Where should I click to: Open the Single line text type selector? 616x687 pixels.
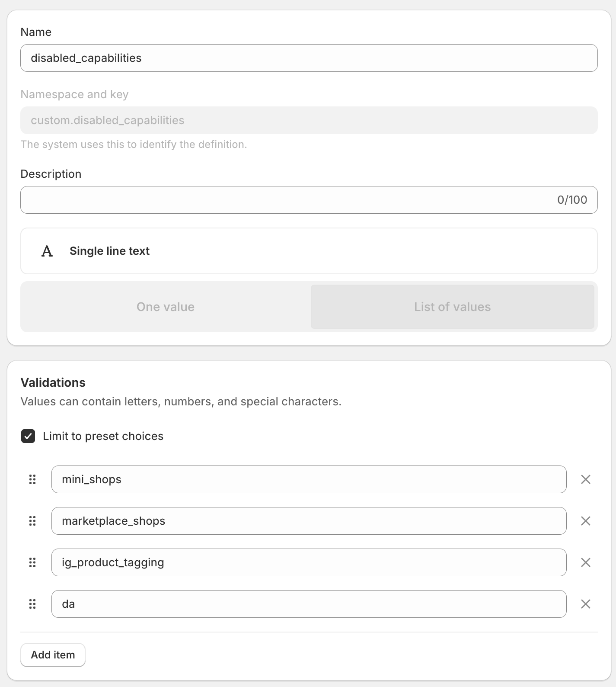(309, 251)
